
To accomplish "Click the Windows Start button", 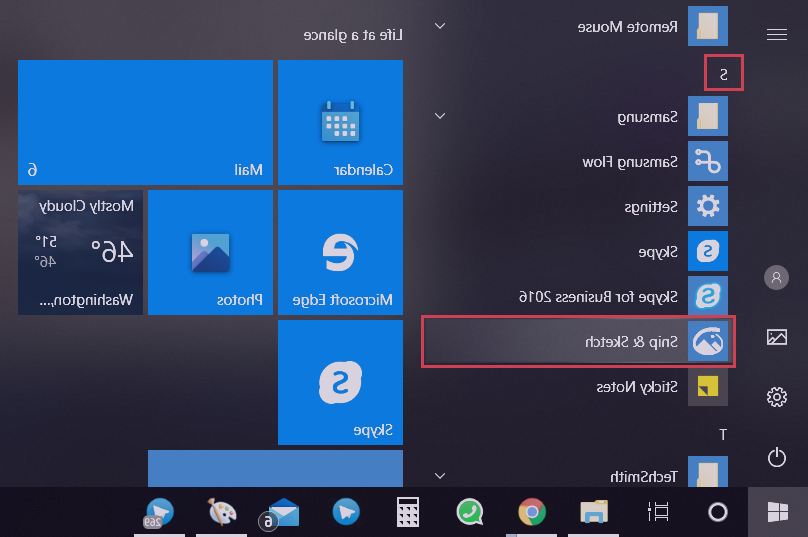I will click(777, 513).
